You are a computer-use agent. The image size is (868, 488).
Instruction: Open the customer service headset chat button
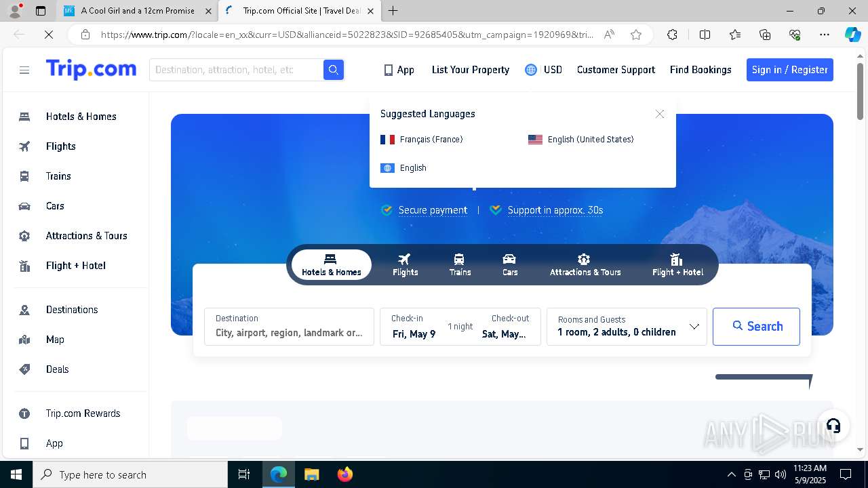click(x=833, y=426)
